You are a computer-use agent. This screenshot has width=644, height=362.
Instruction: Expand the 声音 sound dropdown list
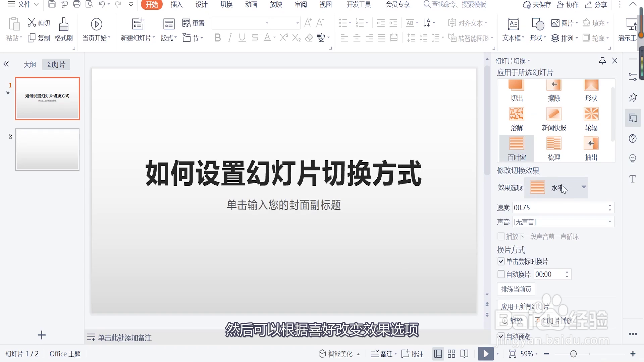(609, 222)
